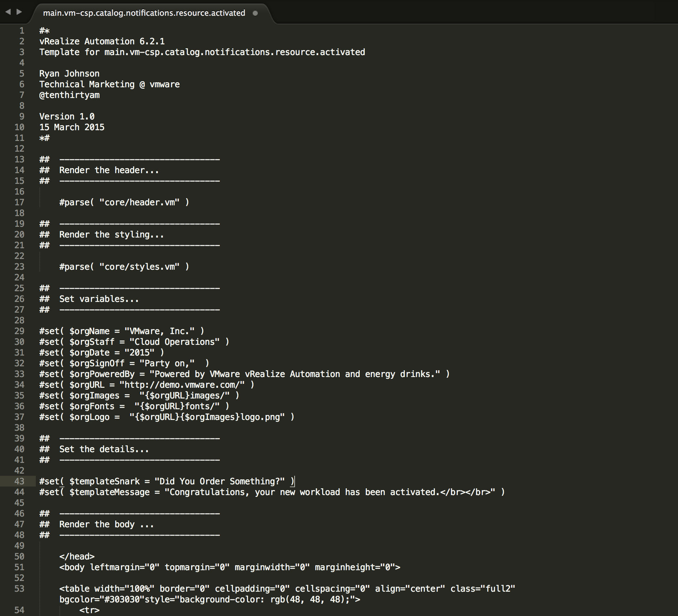Click line number 1 in the gutter

pyautogui.click(x=22, y=31)
